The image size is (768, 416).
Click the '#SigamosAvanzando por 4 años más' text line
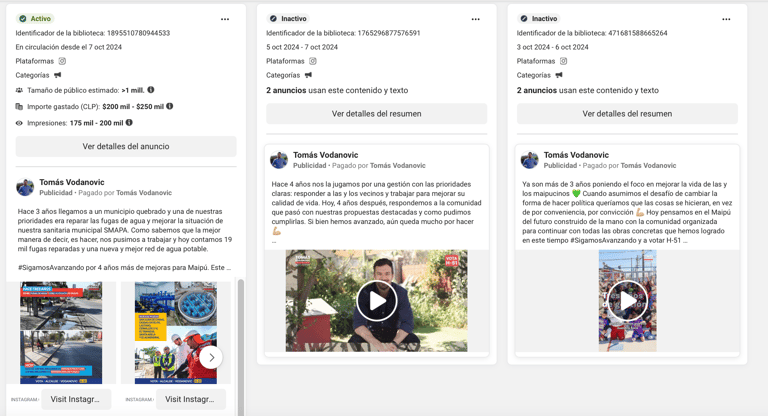pos(124,268)
